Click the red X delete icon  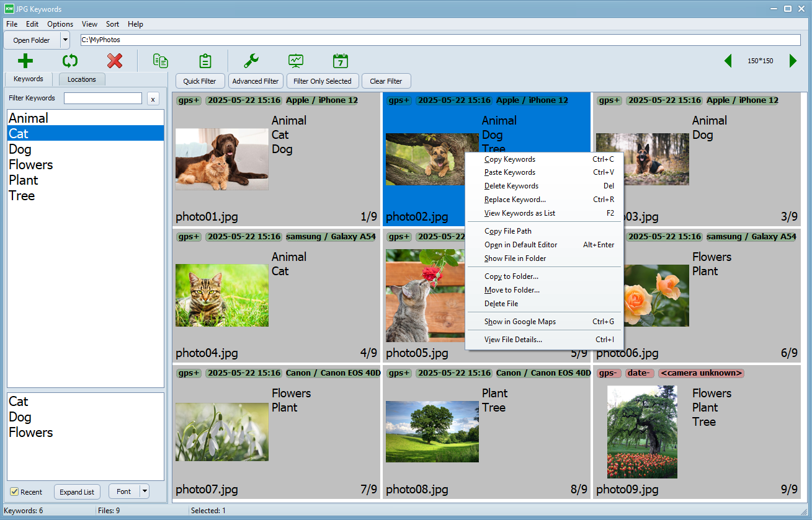[115, 61]
